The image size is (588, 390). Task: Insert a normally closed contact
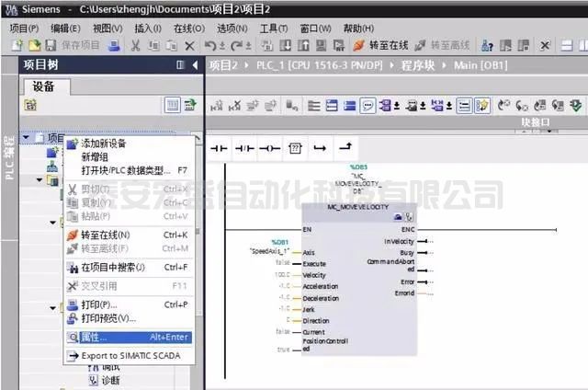(243, 147)
